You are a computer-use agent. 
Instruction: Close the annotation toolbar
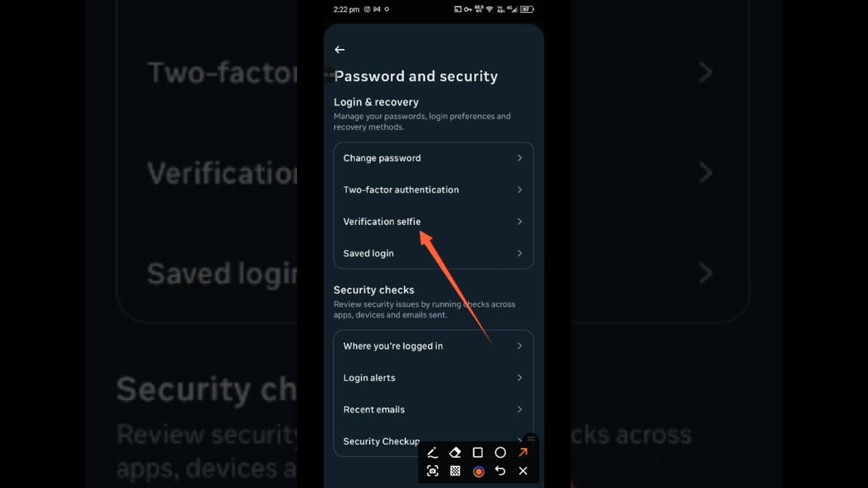coord(523,471)
